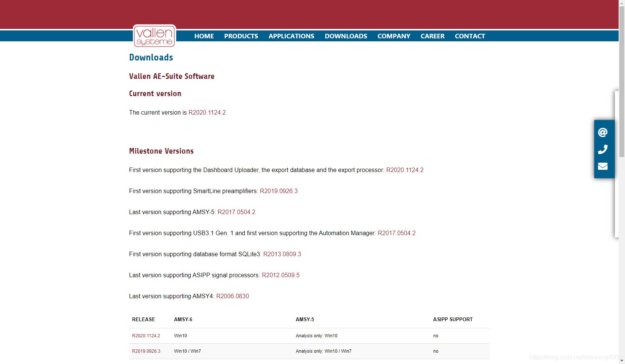The image size is (625, 364).
Task: Click the 'Vallen AE-Suite Software' heading
Action: click(x=172, y=76)
